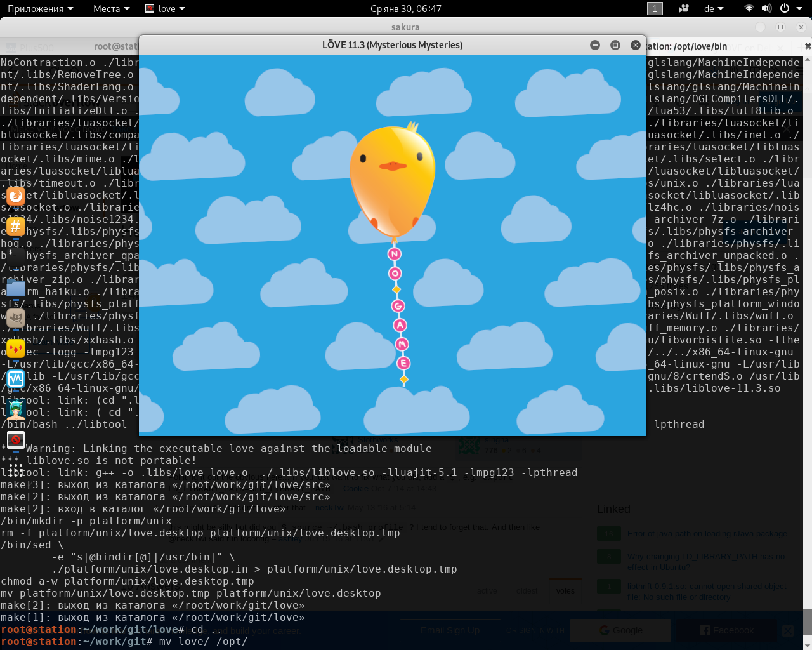
Task: Open the Files folder icon in dock
Action: pos(16,288)
